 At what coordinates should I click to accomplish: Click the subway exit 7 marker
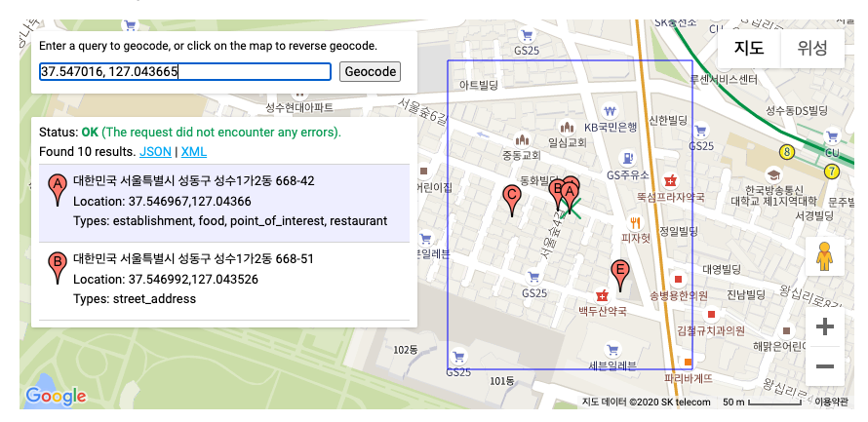[x=830, y=172]
